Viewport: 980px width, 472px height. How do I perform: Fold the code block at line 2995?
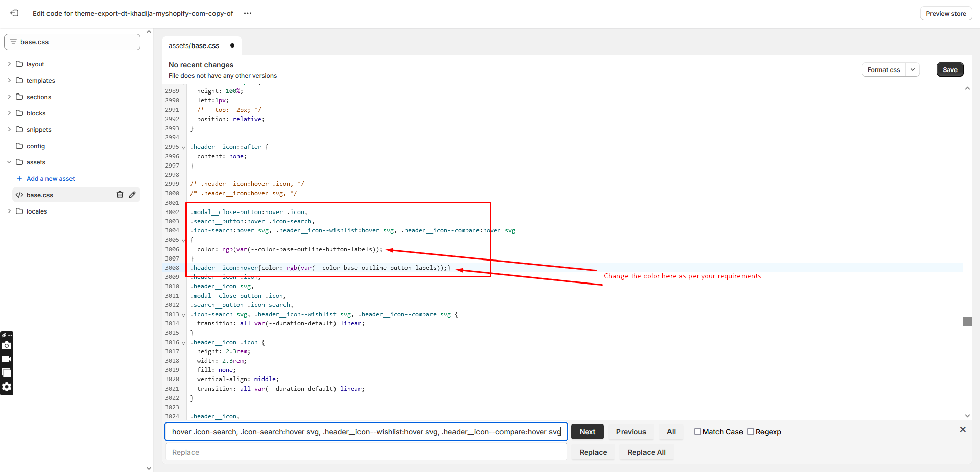(x=183, y=147)
